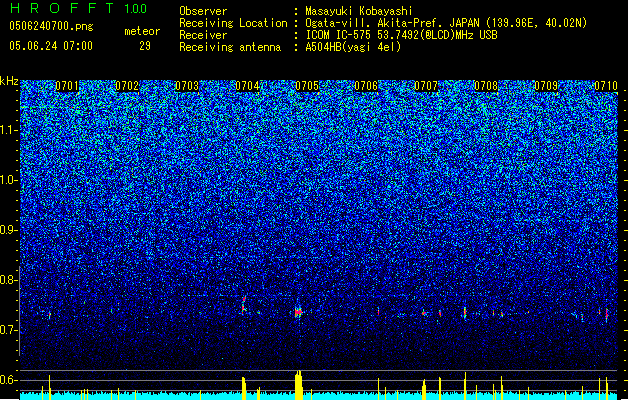Click the 0710 time marker

pyautogui.click(x=606, y=86)
